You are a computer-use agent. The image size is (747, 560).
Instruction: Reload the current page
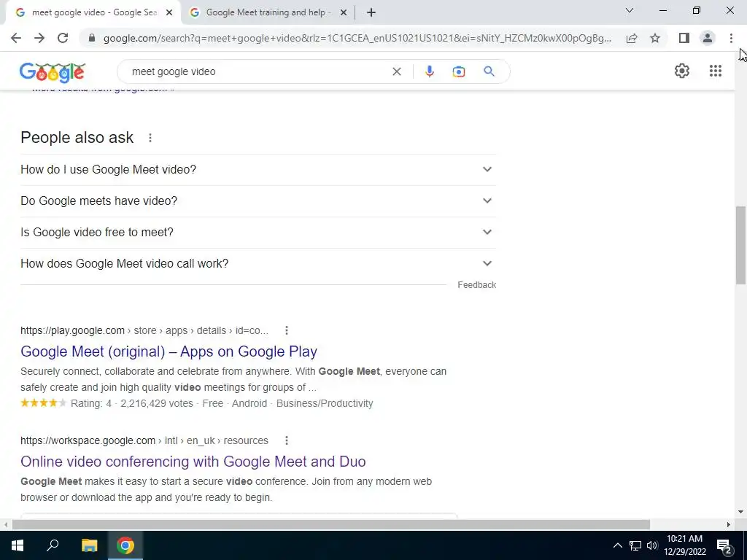(x=63, y=38)
